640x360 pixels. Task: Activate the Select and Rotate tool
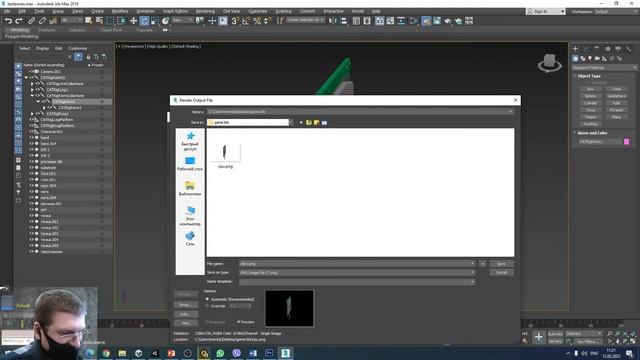click(144, 21)
